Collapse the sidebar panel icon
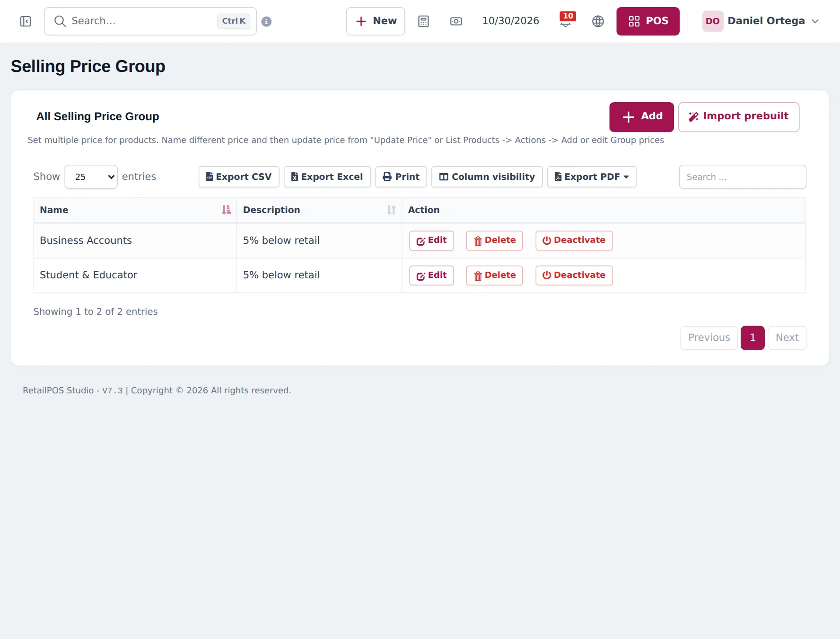840x639 pixels. [x=26, y=21]
